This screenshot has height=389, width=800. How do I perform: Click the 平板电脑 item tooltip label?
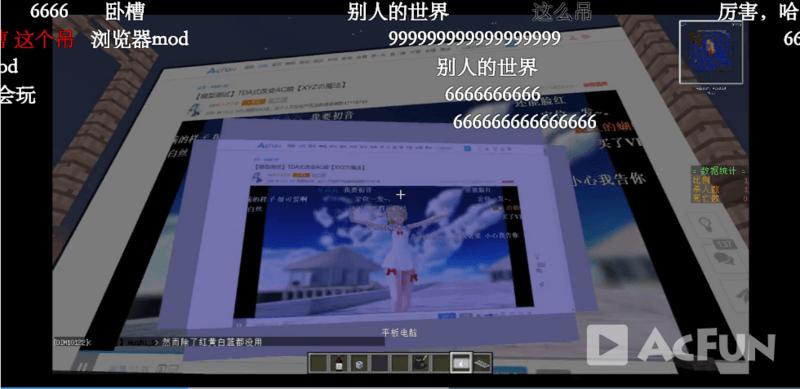[400, 332]
